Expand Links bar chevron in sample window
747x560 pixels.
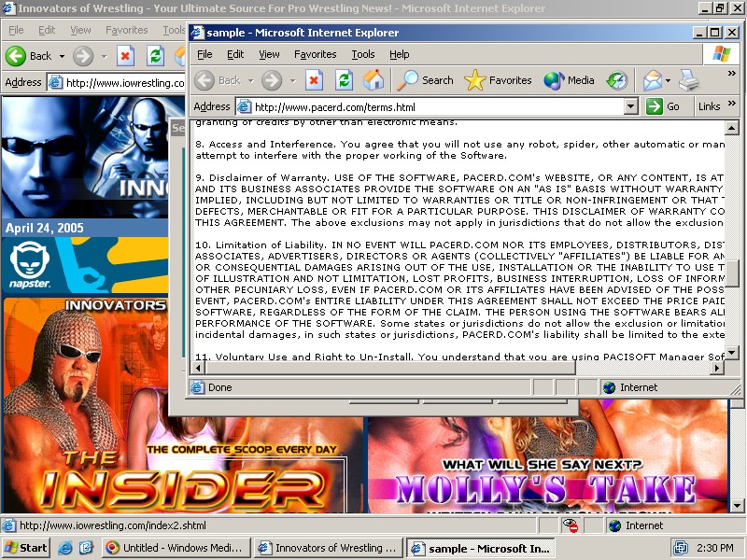click(732, 103)
